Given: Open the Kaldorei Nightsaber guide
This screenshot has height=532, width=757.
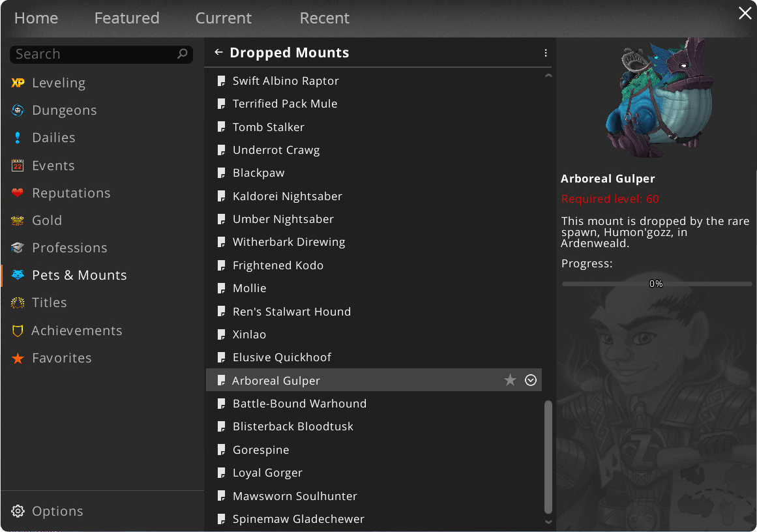Looking at the screenshot, I should pos(287,196).
